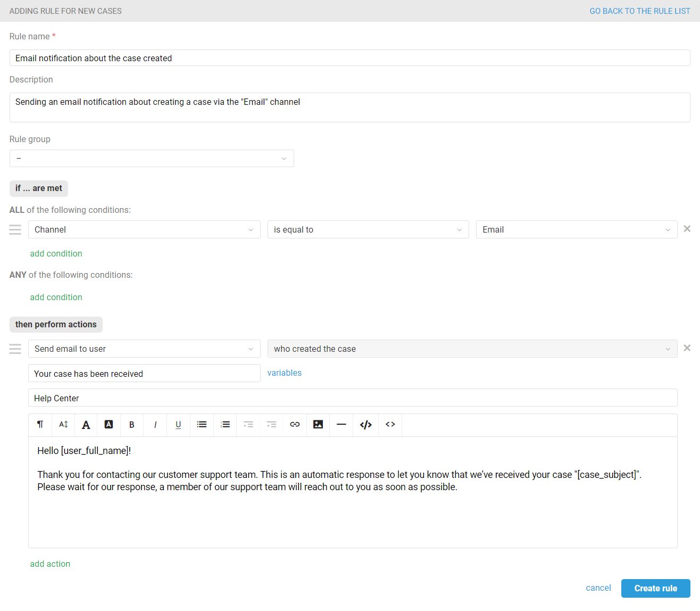This screenshot has height=611, width=700.
Task: Apply italic formatting in email editor
Action: pyautogui.click(x=155, y=425)
